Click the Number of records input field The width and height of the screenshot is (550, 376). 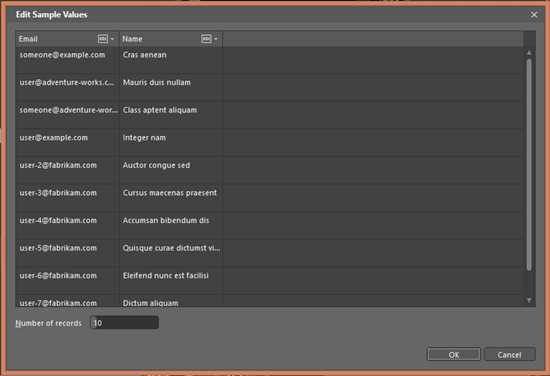point(124,323)
